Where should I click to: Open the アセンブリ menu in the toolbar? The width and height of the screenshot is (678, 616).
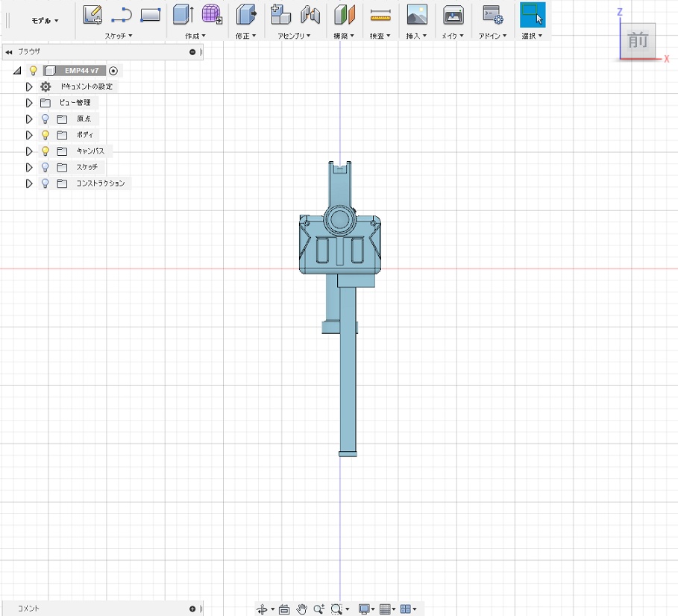(294, 36)
